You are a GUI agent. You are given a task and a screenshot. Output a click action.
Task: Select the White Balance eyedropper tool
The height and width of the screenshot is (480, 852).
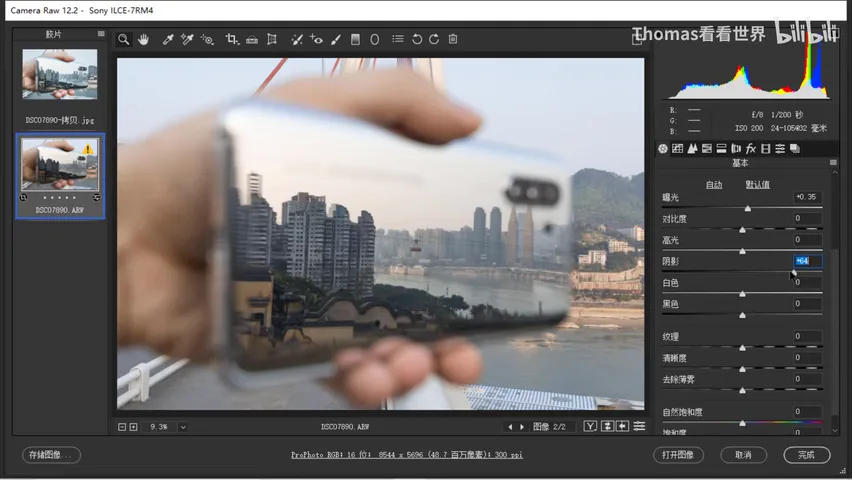tap(168, 39)
